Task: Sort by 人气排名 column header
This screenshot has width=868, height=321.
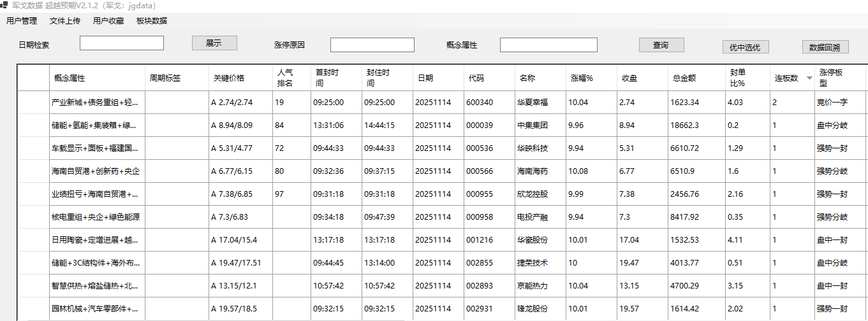Action: pyautogui.click(x=291, y=78)
